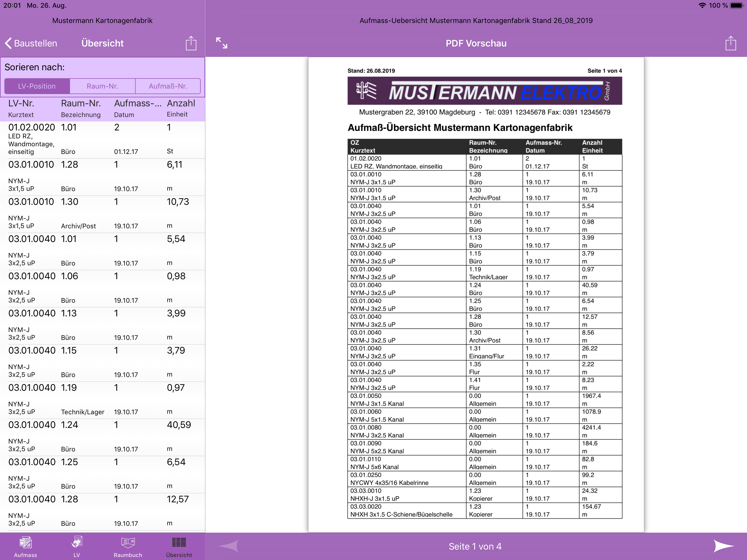
Task: Select row 03.01.0040 room 1.24
Action: tap(102, 437)
